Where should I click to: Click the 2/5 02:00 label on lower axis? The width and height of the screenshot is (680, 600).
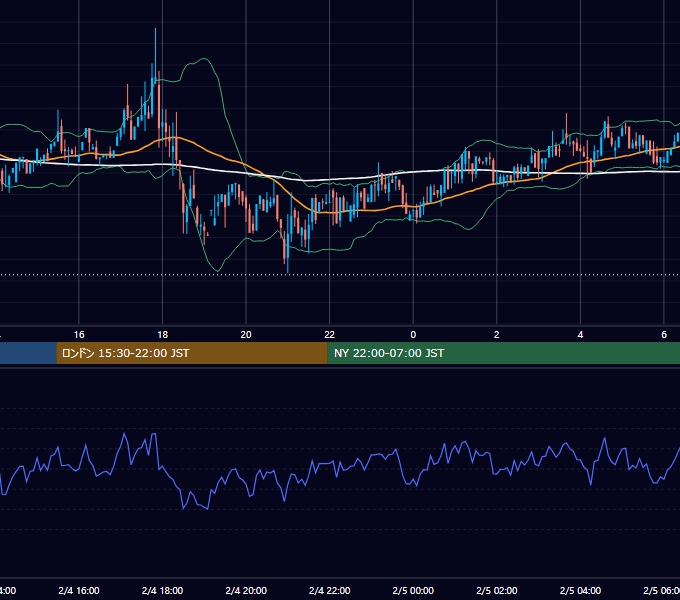click(x=497, y=590)
